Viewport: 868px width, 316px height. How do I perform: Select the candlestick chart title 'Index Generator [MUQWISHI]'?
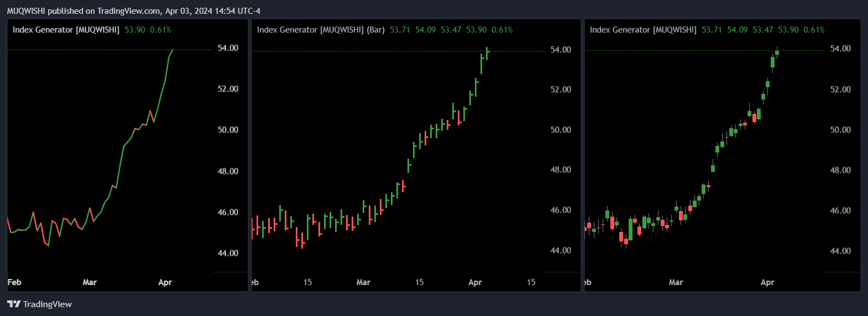643,30
